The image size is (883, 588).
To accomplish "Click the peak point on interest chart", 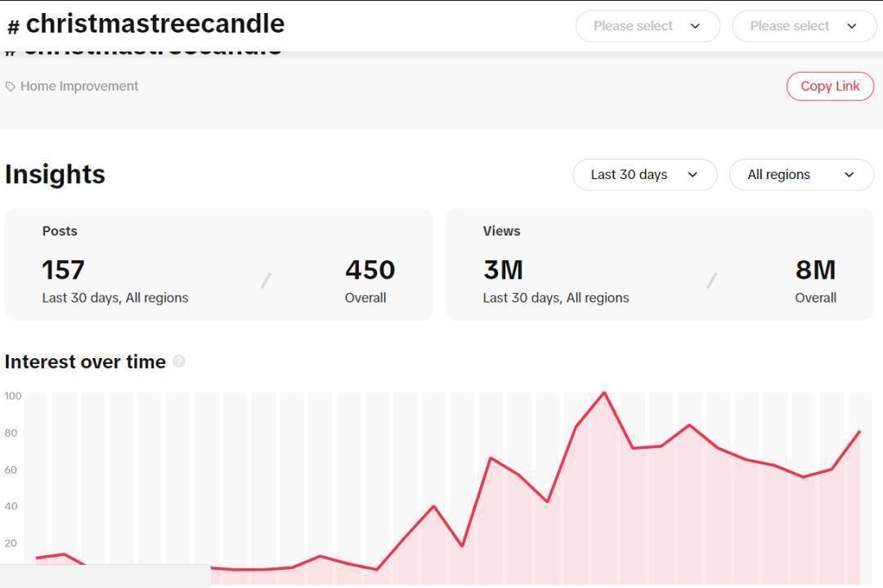I will [x=604, y=393].
